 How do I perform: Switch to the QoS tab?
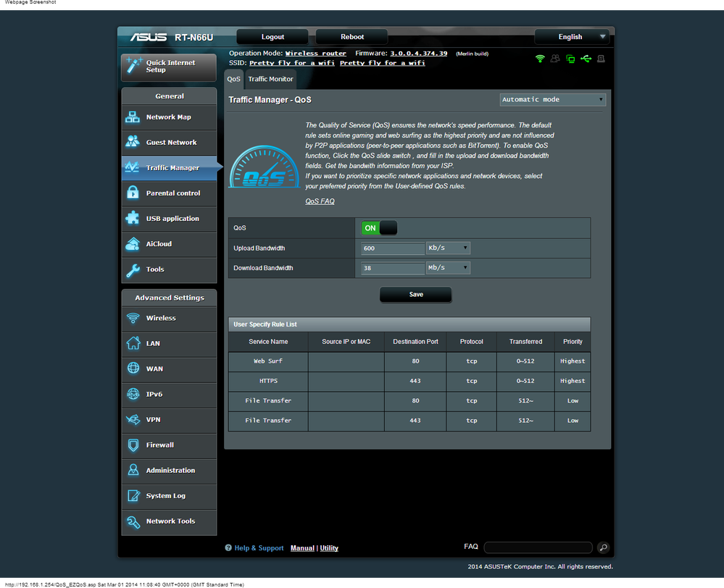pyautogui.click(x=233, y=79)
